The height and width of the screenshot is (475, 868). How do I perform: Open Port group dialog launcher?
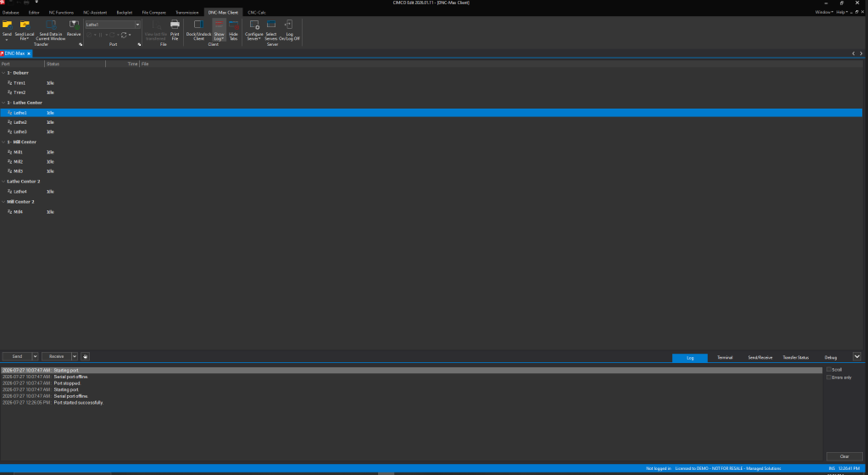139,44
